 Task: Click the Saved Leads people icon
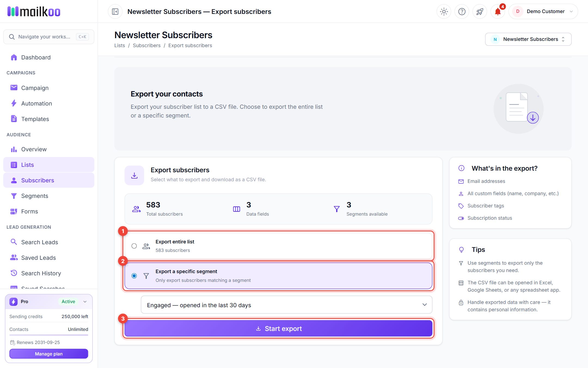pyautogui.click(x=14, y=257)
